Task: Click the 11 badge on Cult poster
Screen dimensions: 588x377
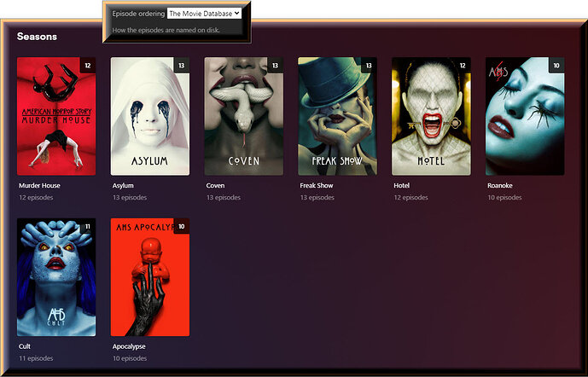Action: pos(88,226)
